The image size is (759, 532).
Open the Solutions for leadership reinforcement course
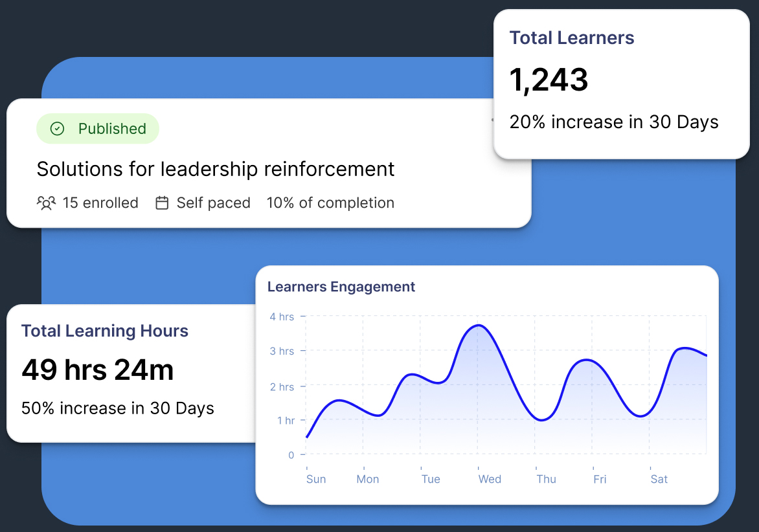(x=216, y=170)
